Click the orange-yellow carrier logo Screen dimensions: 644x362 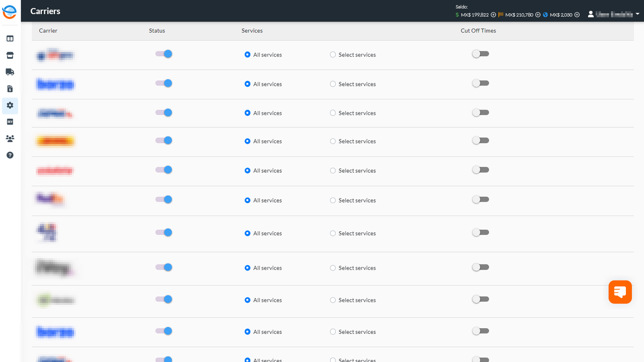(55, 141)
